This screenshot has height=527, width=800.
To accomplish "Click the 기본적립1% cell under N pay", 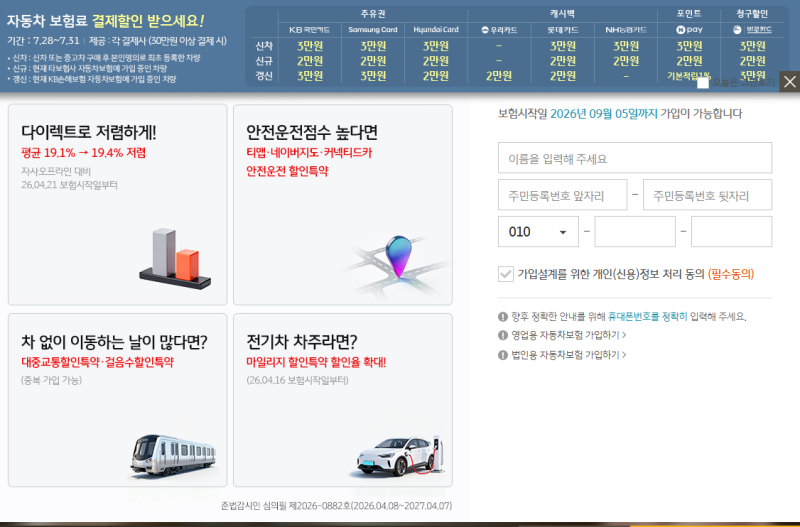I will tap(689, 76).
